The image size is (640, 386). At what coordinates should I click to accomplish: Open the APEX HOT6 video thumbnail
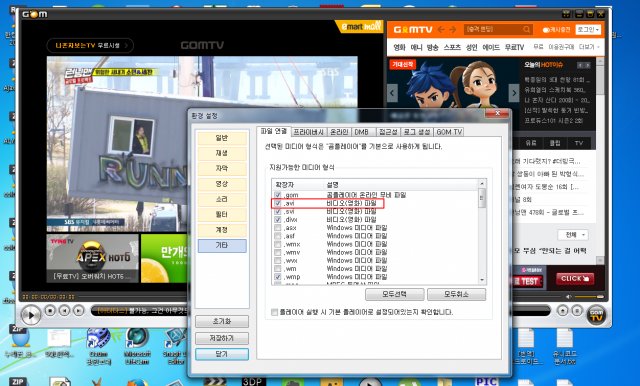[x=93, y=258]
